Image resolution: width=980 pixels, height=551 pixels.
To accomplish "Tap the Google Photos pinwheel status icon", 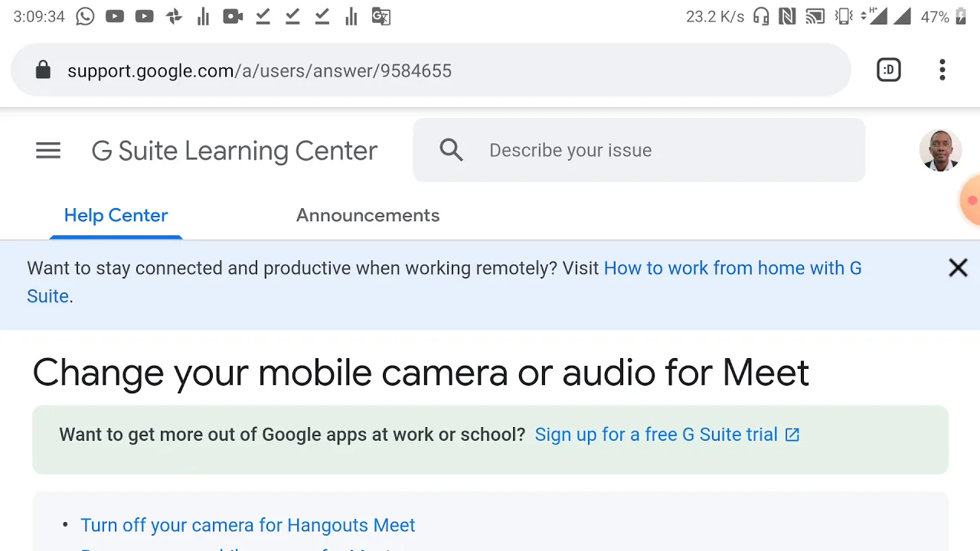I will coord(174,16).
